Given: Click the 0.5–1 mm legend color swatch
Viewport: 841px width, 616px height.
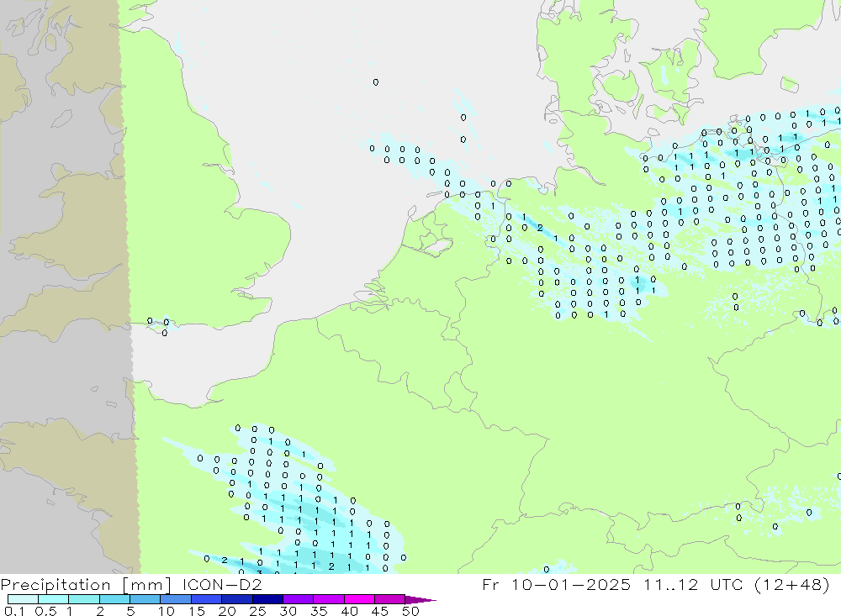Looking at the screenshot, I should pos(53,599).
